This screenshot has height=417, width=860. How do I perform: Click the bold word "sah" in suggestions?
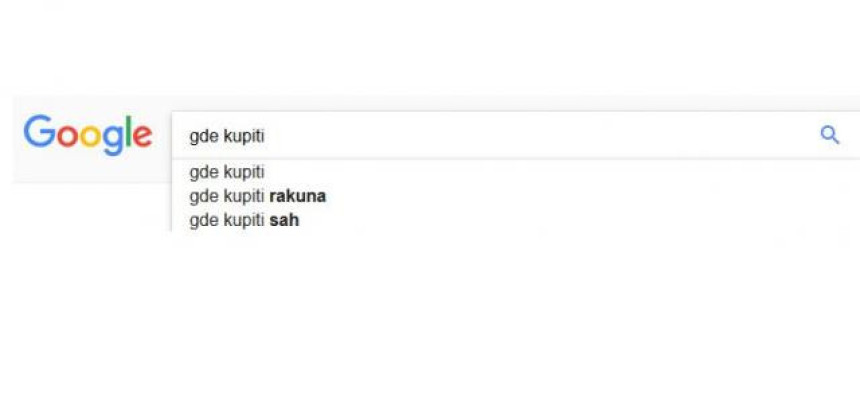[284, 220]
